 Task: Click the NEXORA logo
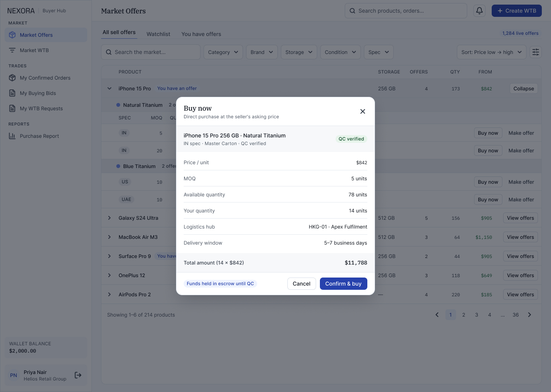tap(21, 11)
